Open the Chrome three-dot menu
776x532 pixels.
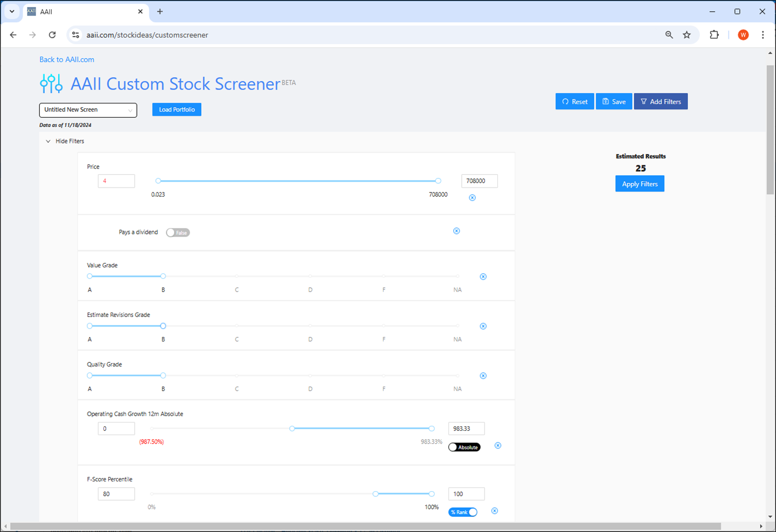coord(763,35)
